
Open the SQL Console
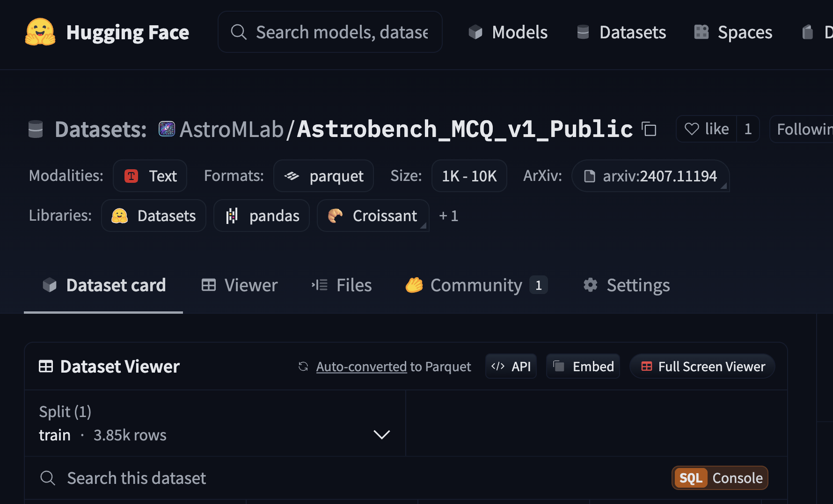(720, 478)
